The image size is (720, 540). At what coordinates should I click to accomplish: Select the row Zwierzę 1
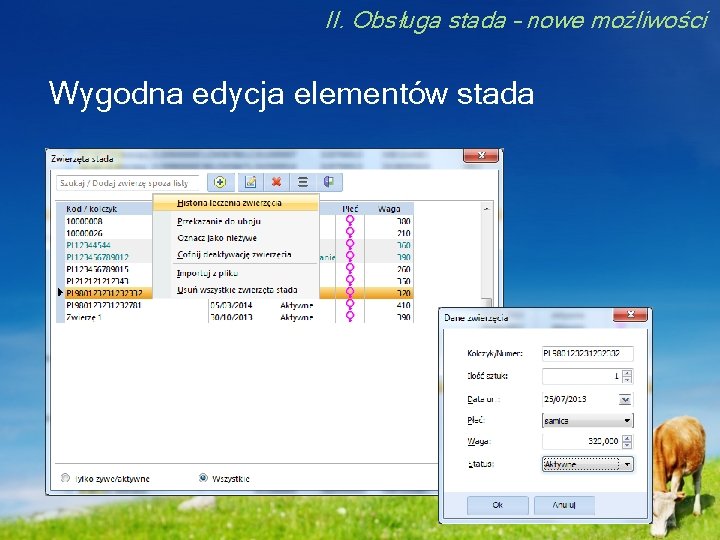[234, 317]
